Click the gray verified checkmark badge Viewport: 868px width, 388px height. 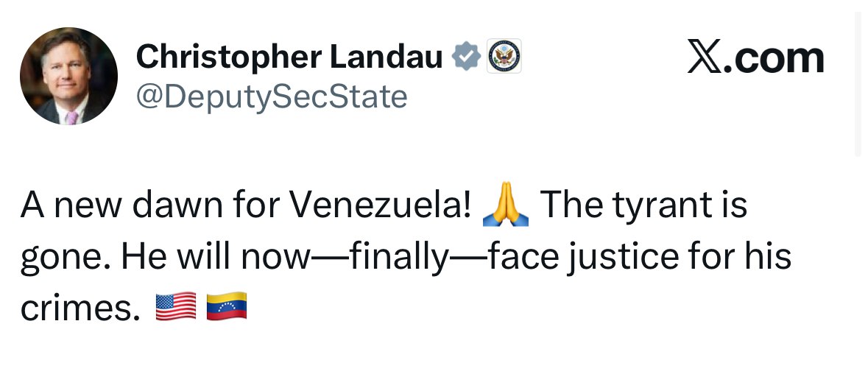(466, 57)
